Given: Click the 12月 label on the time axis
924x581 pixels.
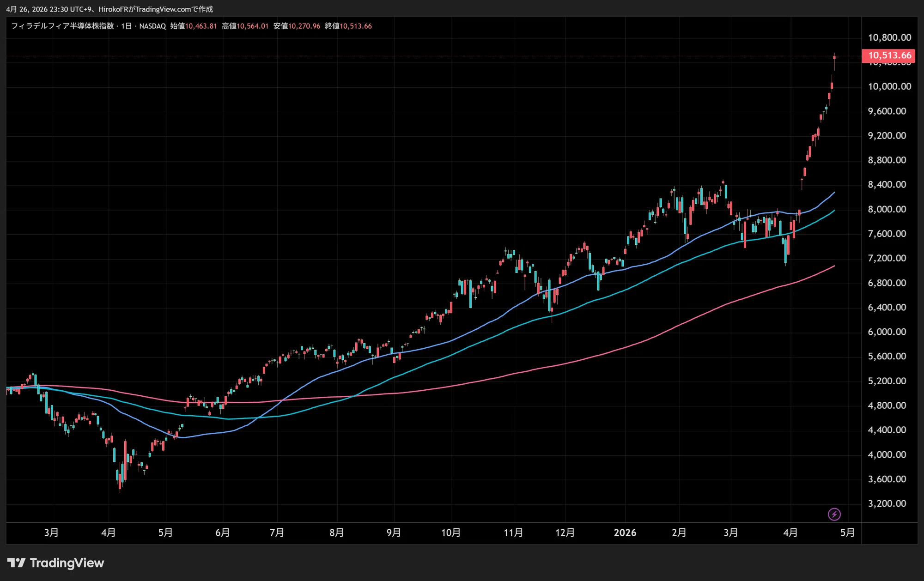Looking at the screenshot, I should (x=565, y=533).
